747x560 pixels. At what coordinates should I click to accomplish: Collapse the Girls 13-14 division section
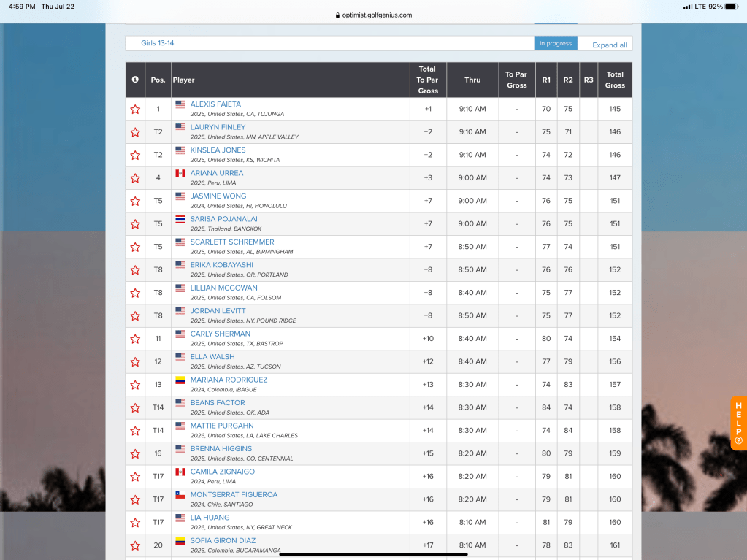tap(158, 43)
